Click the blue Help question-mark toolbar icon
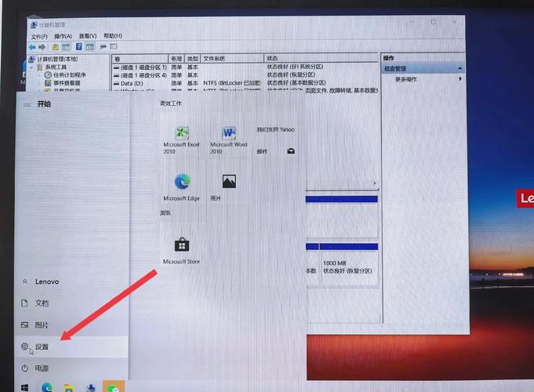Viewport: 534px width, 392px height. 79,47
